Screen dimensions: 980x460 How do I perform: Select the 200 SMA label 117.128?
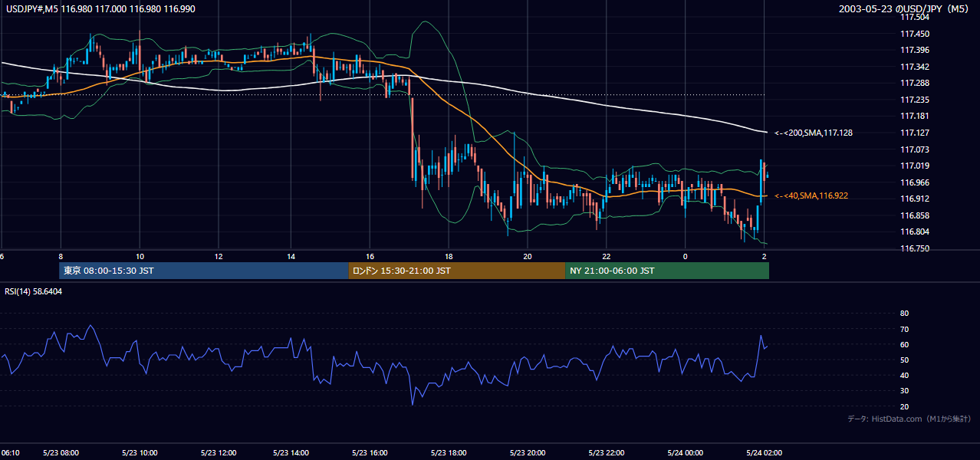point(814,133)
